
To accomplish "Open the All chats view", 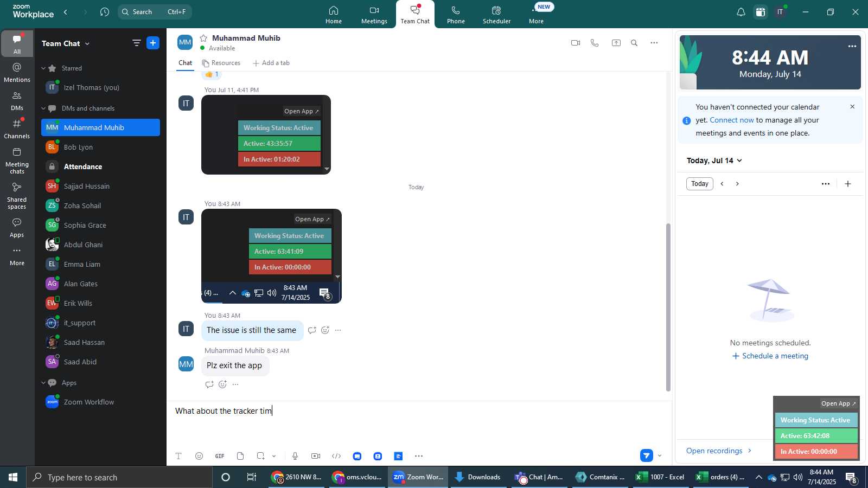I will click(17, 44).
